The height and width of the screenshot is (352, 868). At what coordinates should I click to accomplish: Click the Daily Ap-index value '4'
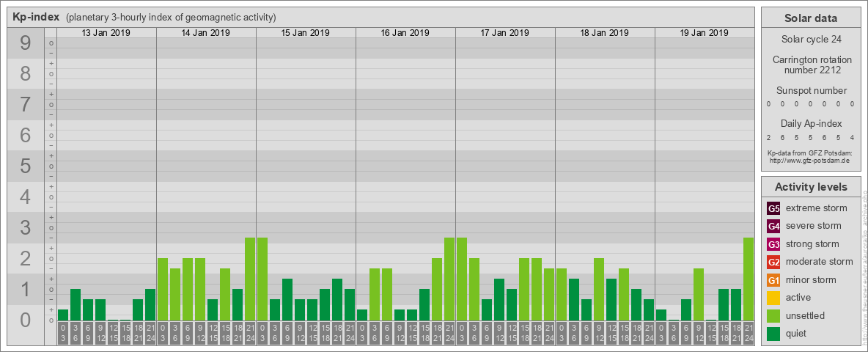point(852,138)
